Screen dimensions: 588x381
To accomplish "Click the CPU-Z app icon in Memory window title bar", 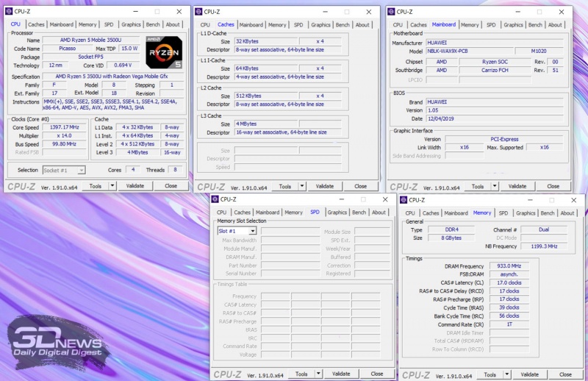I will coord(404,200).
